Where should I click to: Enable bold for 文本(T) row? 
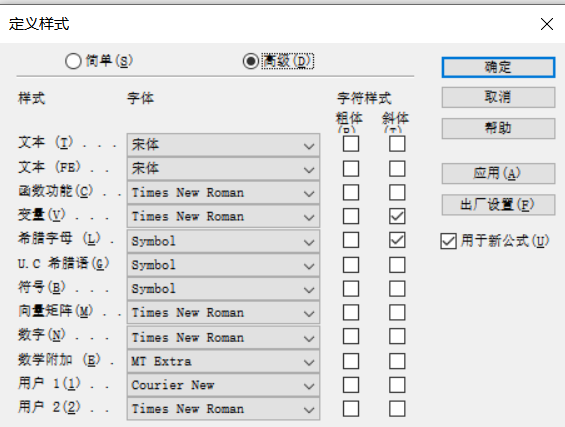tap(351, 144)
